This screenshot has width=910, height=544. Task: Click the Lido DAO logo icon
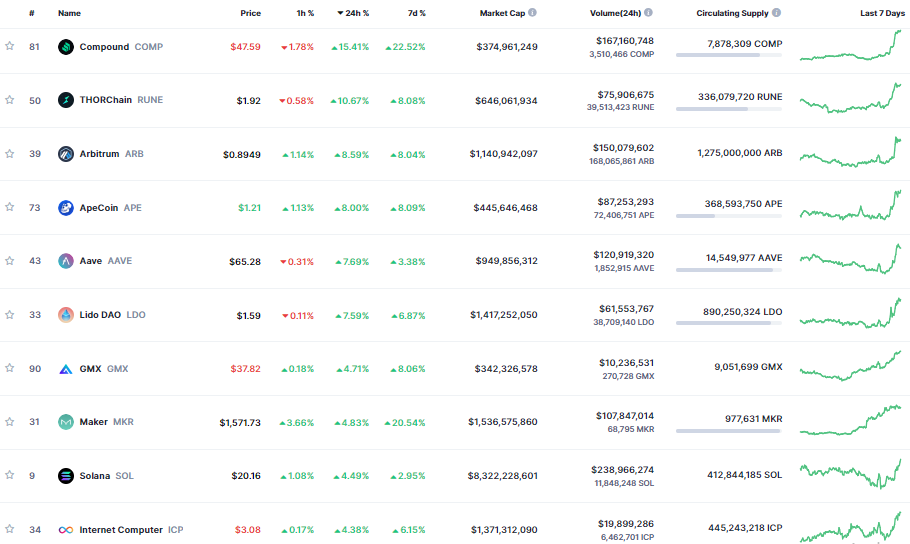(x=66, y=315)
